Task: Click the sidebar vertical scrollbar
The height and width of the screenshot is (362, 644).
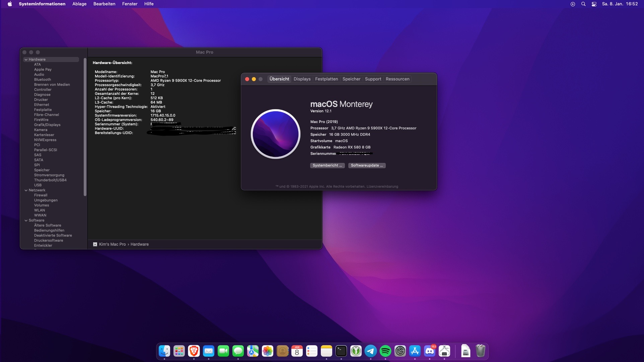Action: (x=85, y=127)
